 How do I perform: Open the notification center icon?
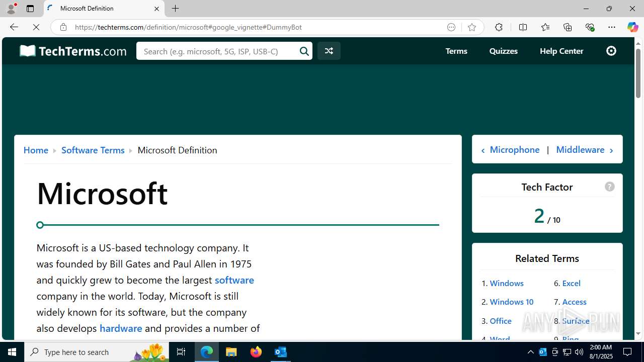click(x=627, y=352)
